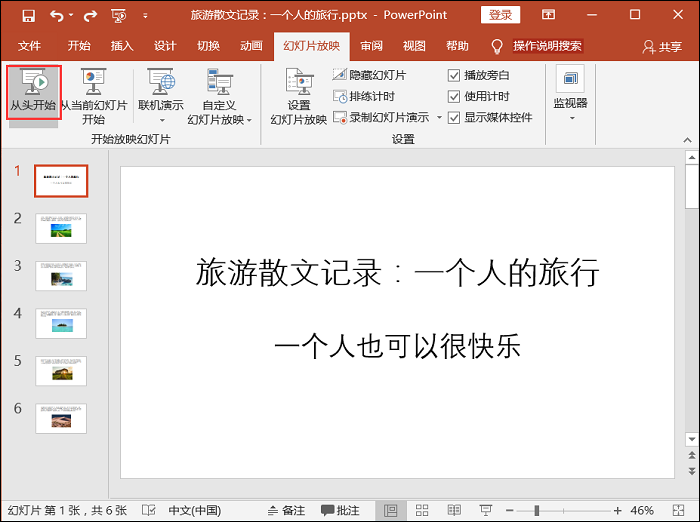
Task: Toggle 播放旁白 checkbox
Action: pos(454,75)
